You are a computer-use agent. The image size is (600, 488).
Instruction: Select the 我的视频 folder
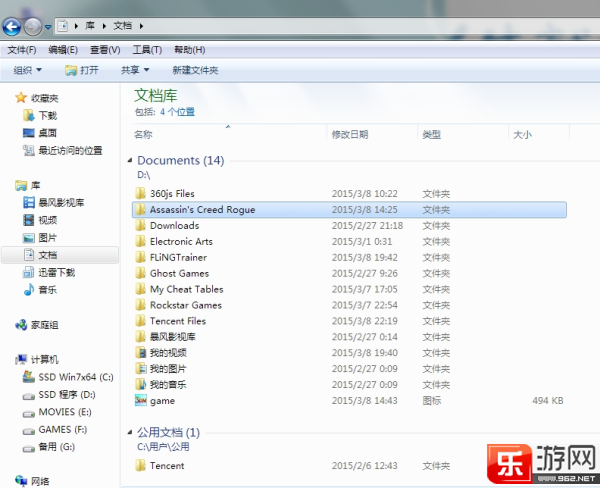pos(349,353)
